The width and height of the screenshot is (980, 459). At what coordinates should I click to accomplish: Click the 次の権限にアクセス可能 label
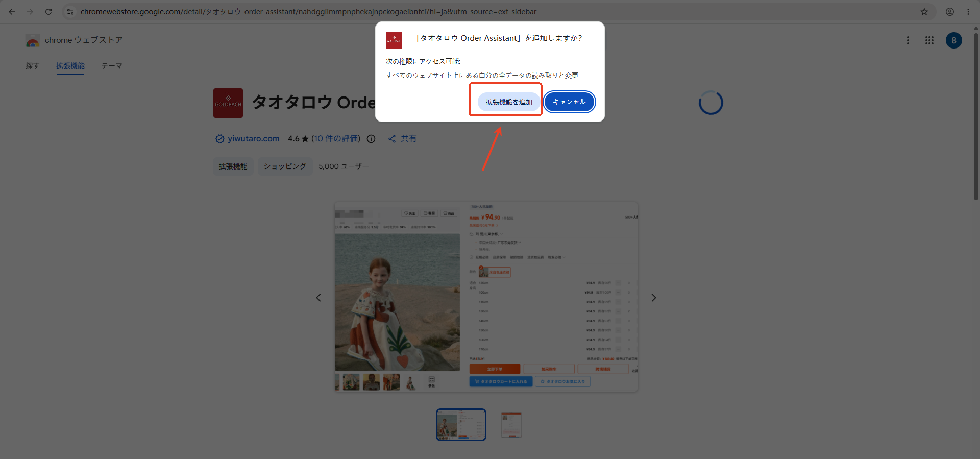point(423,61)
